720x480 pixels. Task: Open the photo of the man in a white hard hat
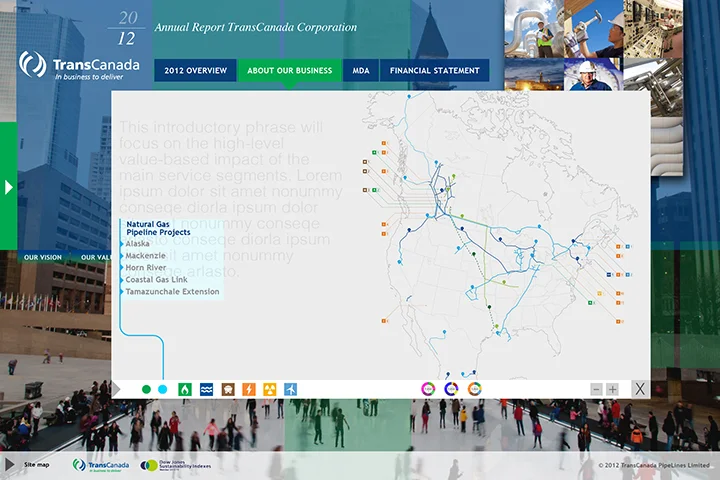[x=594, y=74]
